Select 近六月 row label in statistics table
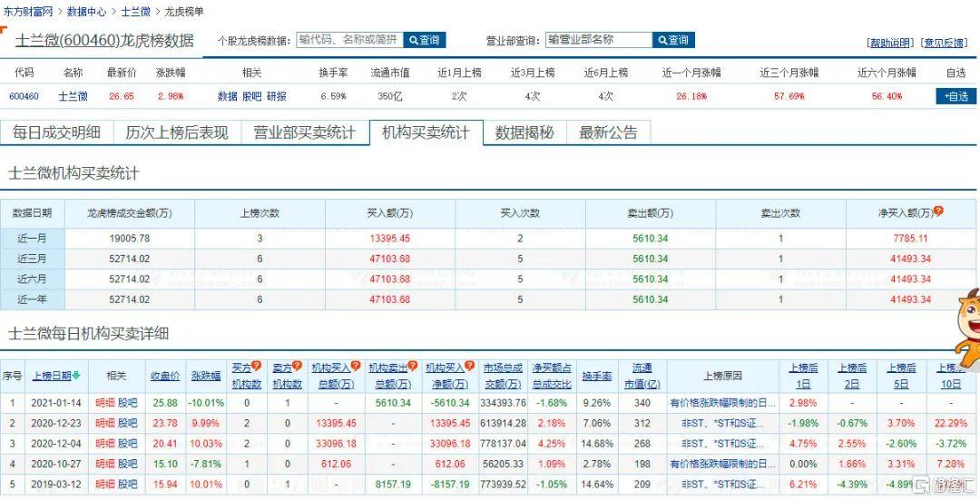This screenshot has height=500, width=980. point(32,279)
